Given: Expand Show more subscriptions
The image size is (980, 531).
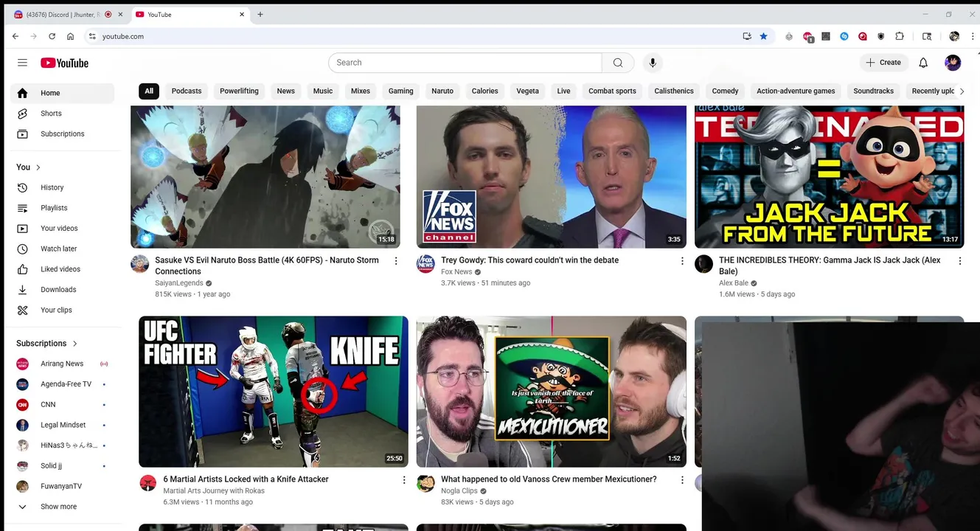Looking at the screenshot, I should coord(63,507).
